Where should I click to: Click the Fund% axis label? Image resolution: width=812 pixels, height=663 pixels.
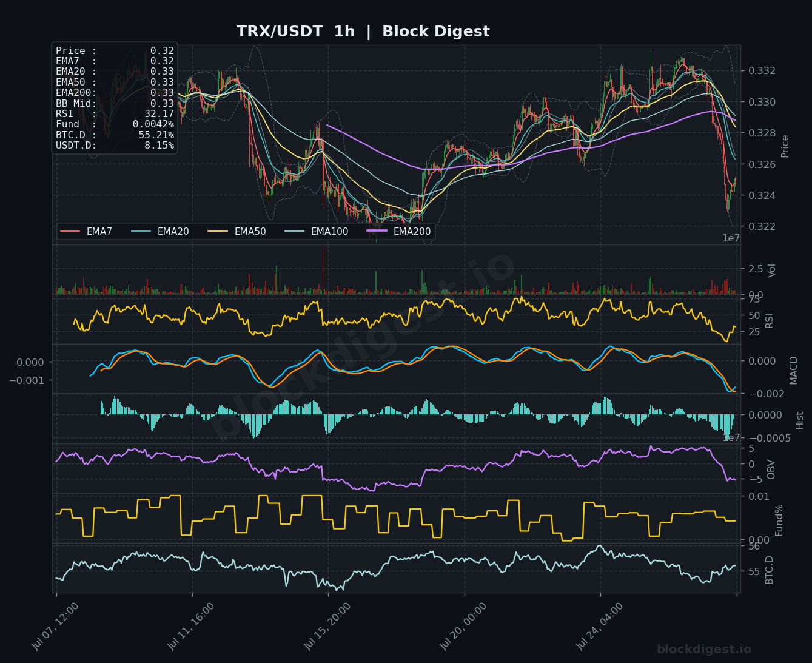tap(779, 520)
